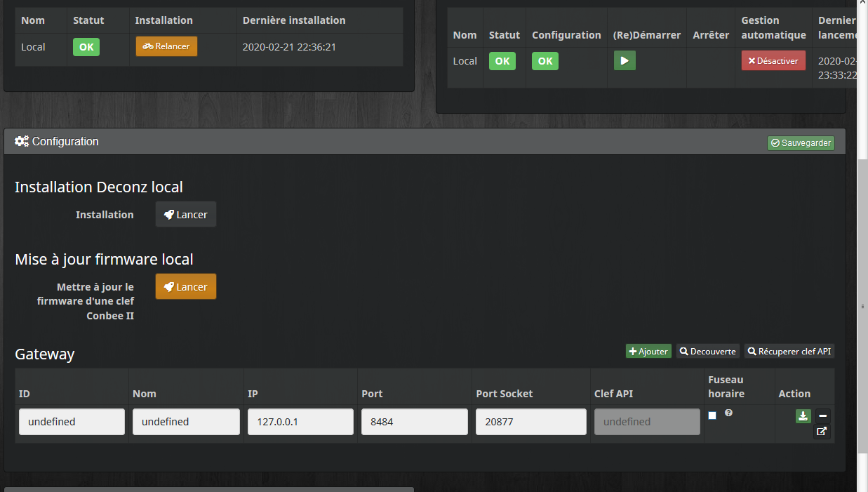Save configuration with Sauvegarder button
The width and height of the screenshot is (868, 492).
[801, 142]
